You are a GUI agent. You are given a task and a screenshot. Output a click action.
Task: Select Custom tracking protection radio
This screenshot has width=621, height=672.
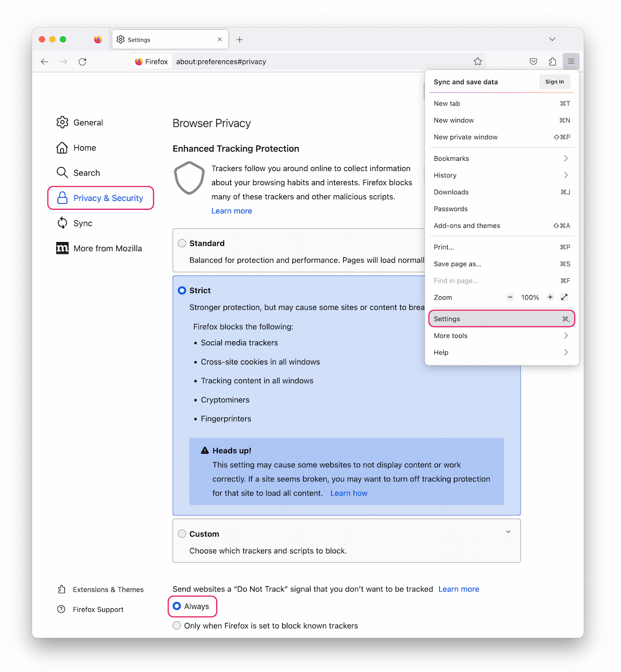182,534
